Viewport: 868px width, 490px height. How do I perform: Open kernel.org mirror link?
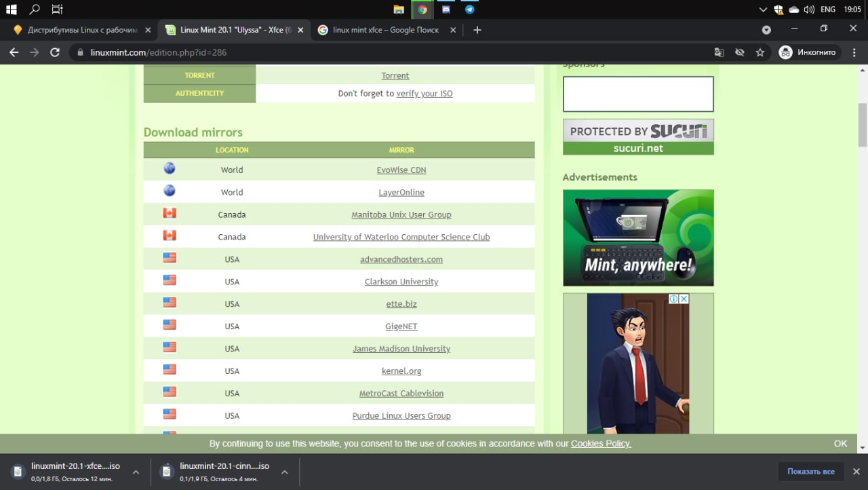(x=401, y=371)
